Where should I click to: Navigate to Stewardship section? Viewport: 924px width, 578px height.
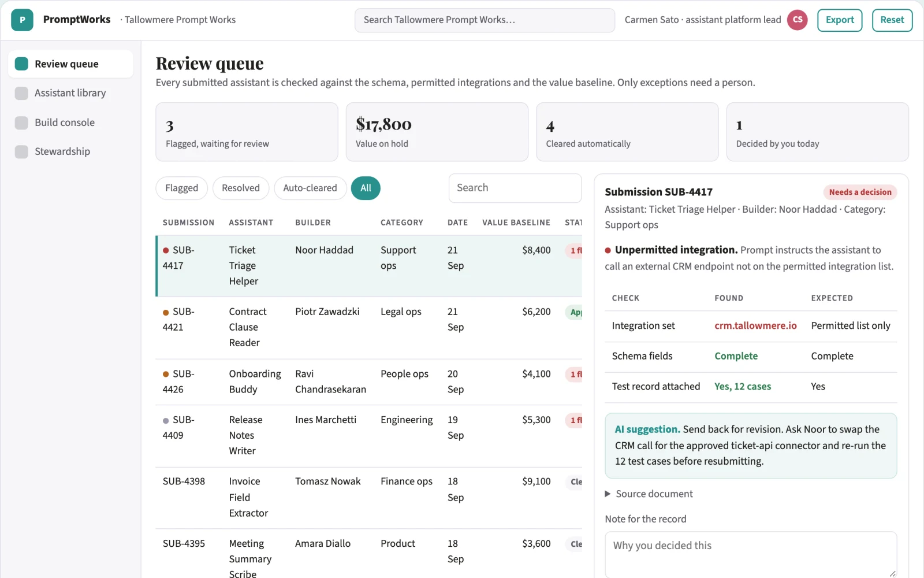point(70,151)
